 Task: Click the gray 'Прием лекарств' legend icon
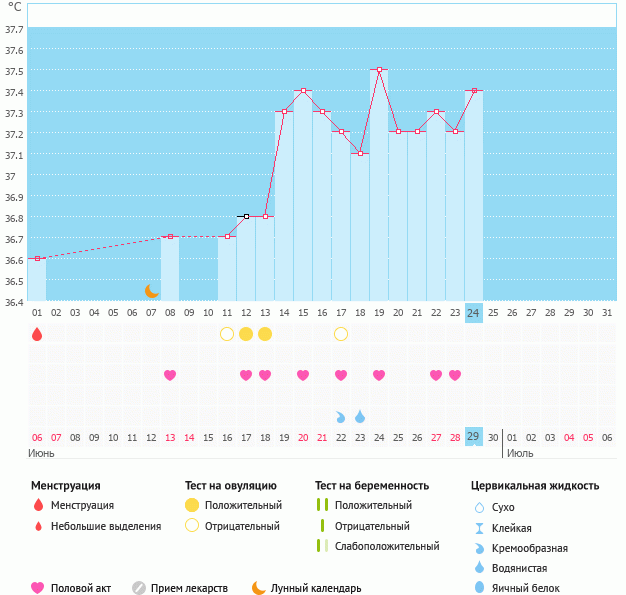139,588
